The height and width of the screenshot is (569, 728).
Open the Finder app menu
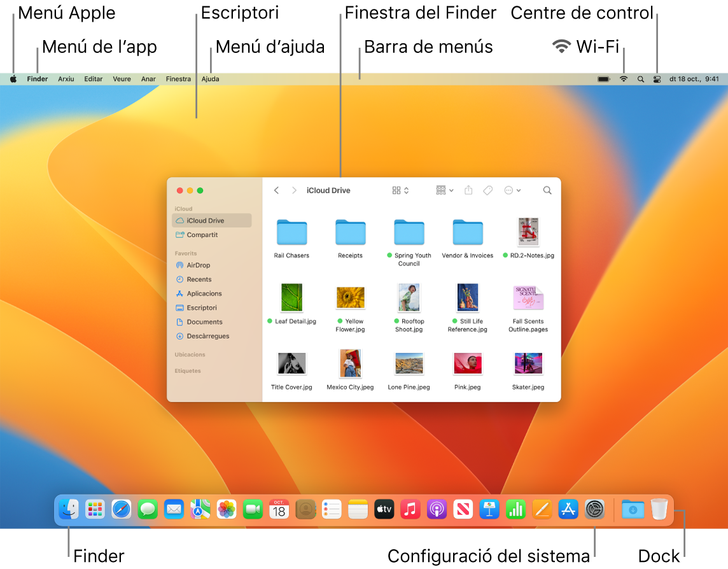[x=37, y=79]
